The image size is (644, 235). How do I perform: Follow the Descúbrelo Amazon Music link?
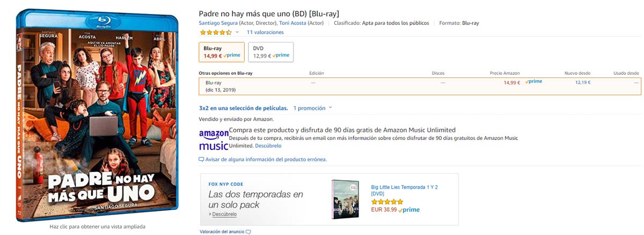click(x=268, y=146)
